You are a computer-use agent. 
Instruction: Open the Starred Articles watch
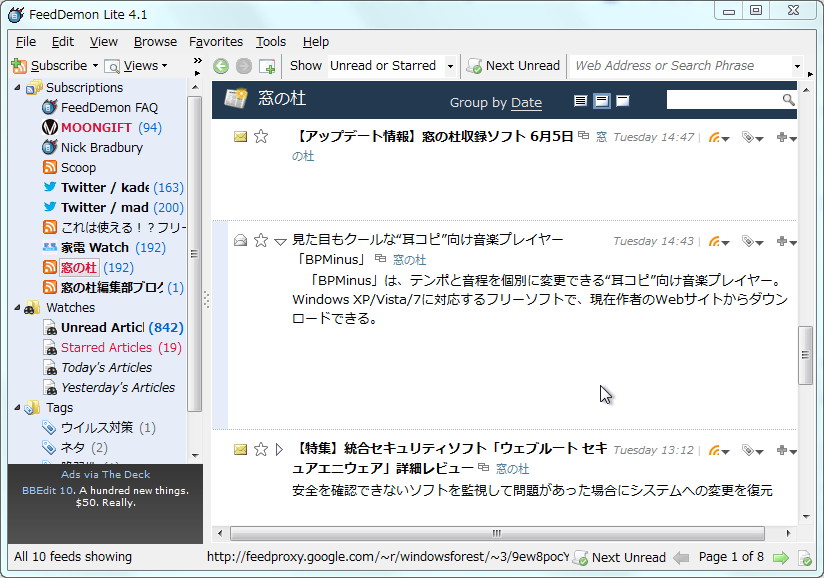pyautogui.click(x=112, y=347)
